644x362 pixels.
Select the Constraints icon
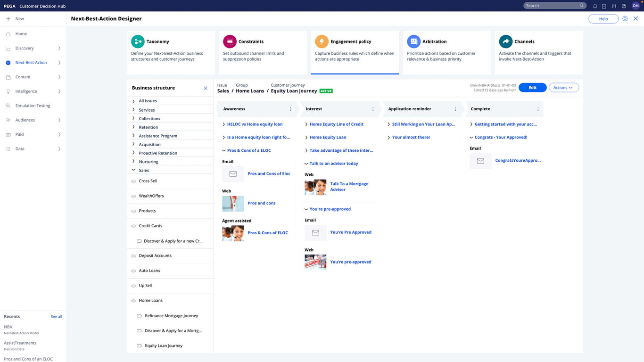pyautogui.click(x=230, y=41)
